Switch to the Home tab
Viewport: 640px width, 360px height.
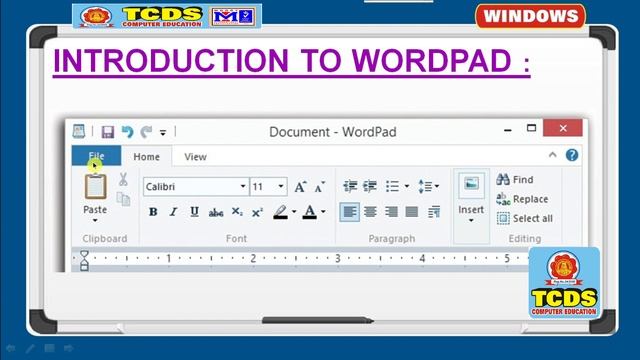(x=147, y=157)
